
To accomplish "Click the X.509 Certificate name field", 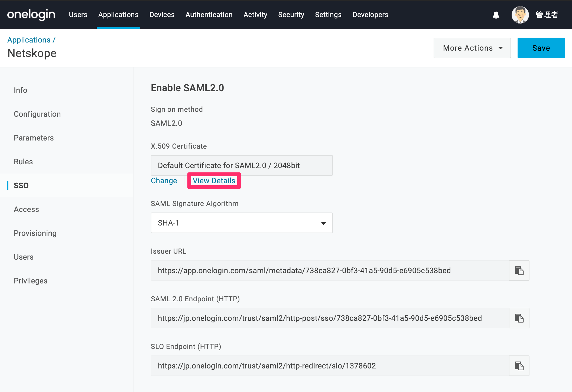I will (242, 165).
